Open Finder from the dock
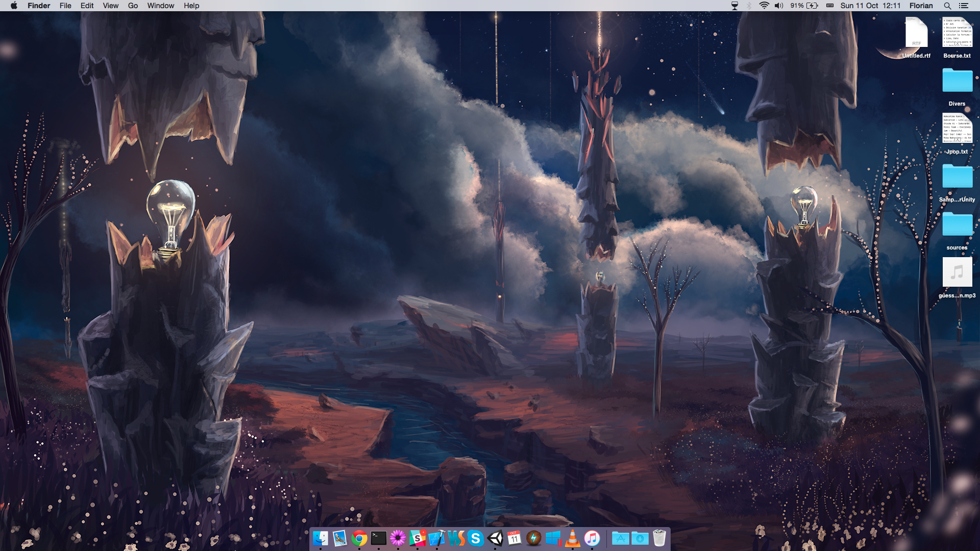The width and height of the screenshot is (980, 551). [321, 538]
